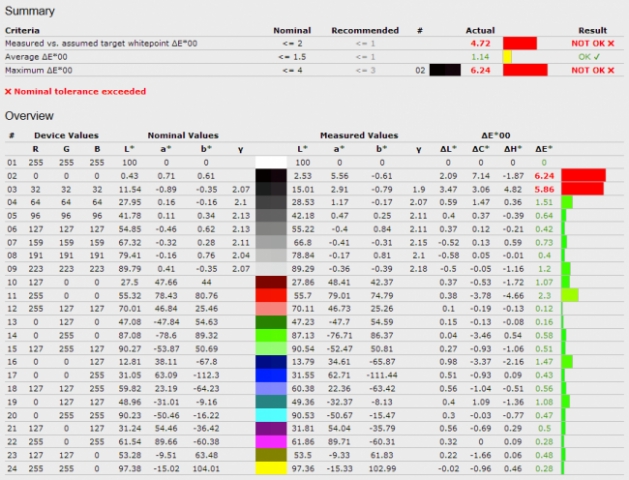
Task: Click the NOT OK result for whitepoint ΔE*00
Action: 591,44
